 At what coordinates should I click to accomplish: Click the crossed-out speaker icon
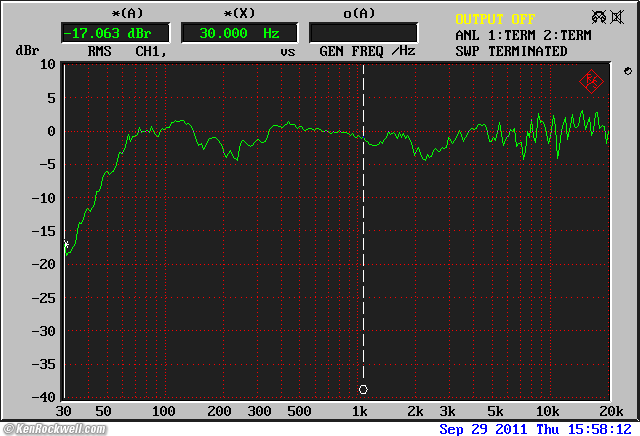617,17
